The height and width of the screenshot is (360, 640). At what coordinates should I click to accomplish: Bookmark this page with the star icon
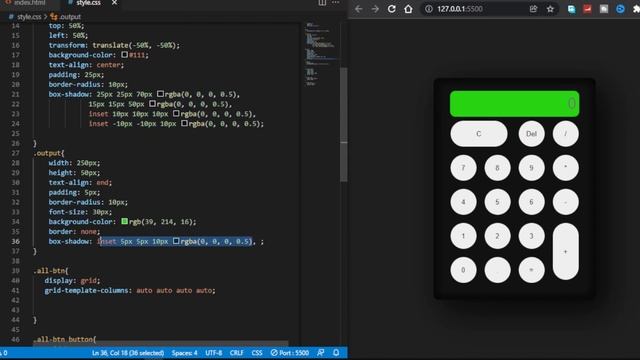(x=550, y=9)
